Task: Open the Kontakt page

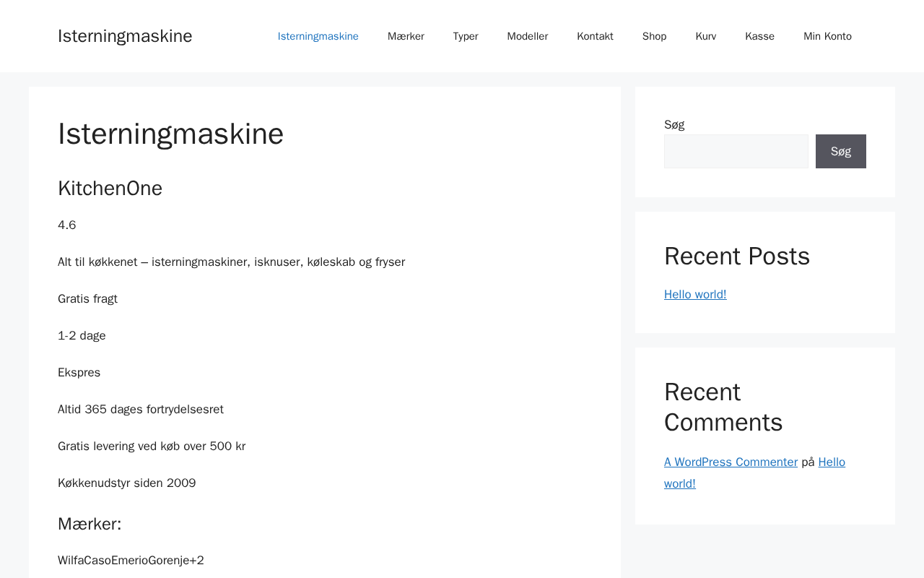Action: click(595, 36)
